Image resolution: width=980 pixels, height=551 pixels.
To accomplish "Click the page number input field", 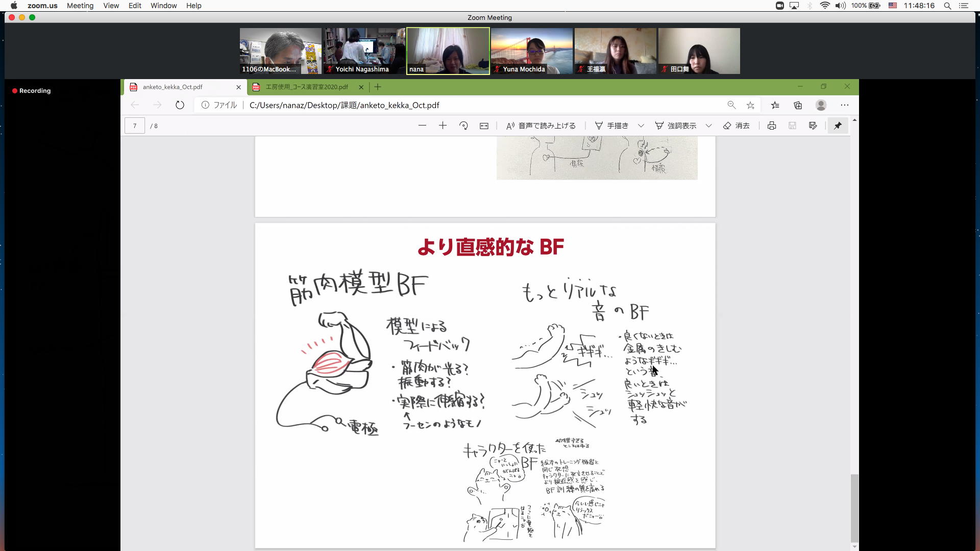I will (x=135, y=126).
